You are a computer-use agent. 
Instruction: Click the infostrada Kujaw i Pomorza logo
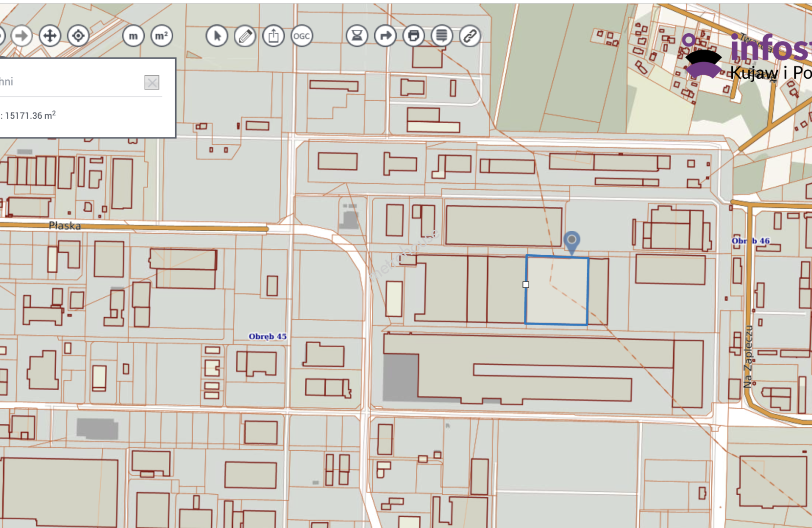pos(746,56)
